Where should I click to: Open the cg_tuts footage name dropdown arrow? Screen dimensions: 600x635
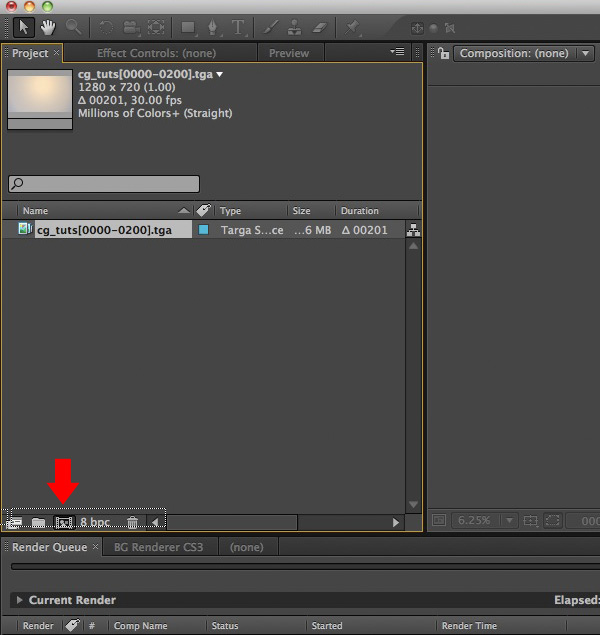coord(220,75)
